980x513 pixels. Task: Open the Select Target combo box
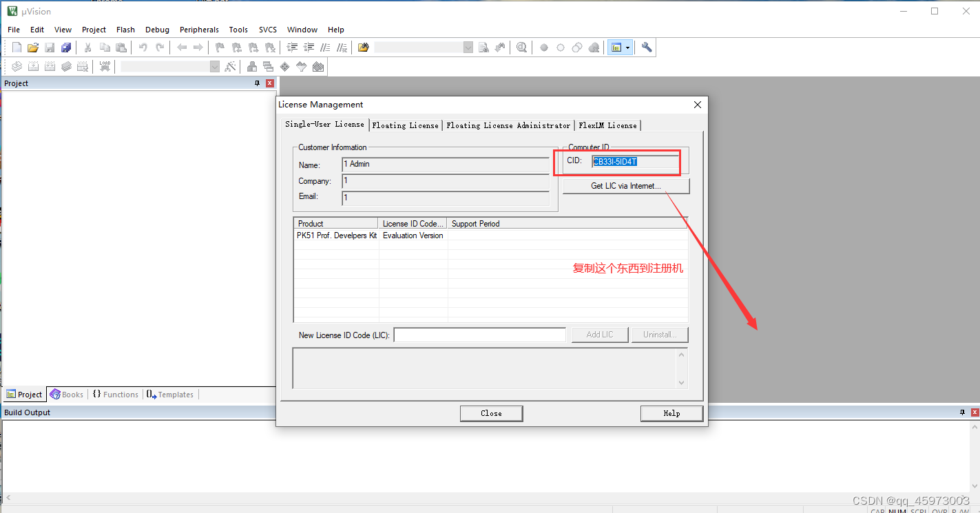tap(215, 66)
